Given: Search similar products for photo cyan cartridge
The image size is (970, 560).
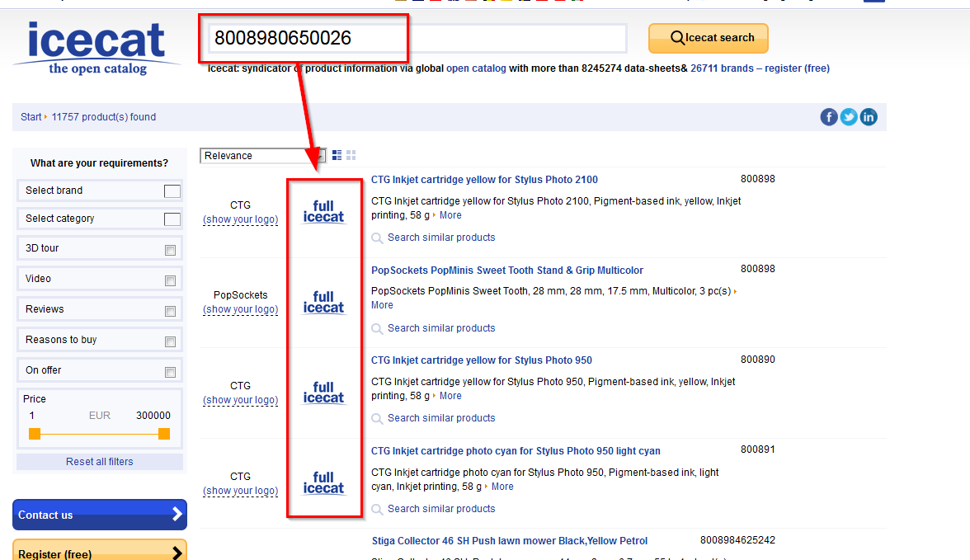Looking at the screenshot, I should [x=442, y=509].
